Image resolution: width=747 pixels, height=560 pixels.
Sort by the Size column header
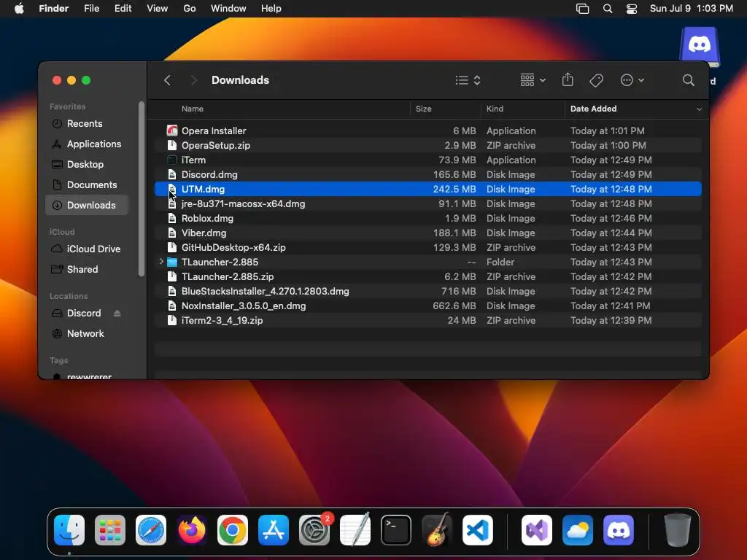click(x=424, y=109)
